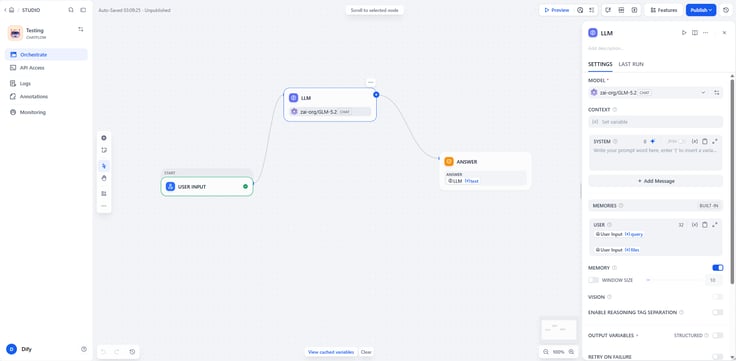The width and height of the screenshot is (736, 361).
Task: Click View cached variables
Action: coord(331,352)
